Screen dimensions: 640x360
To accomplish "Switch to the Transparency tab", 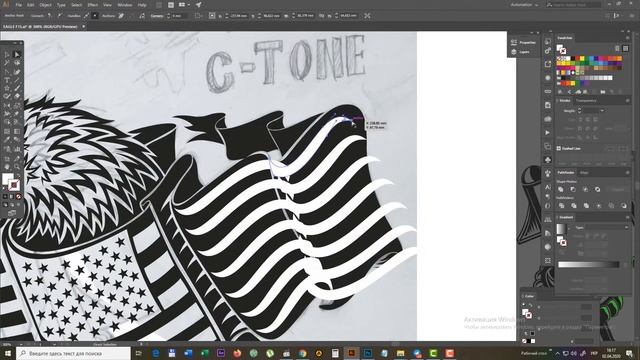I will click(x=586, y=100).
